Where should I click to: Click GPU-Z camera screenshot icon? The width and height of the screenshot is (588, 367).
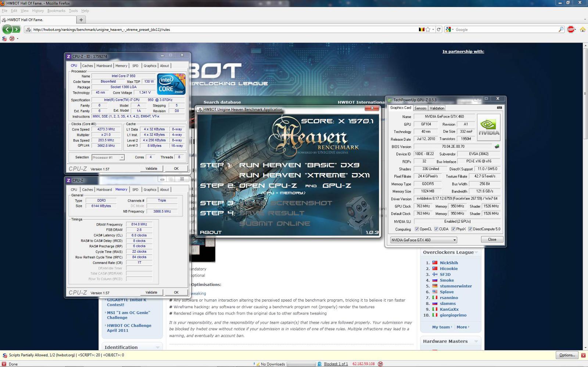499,108
